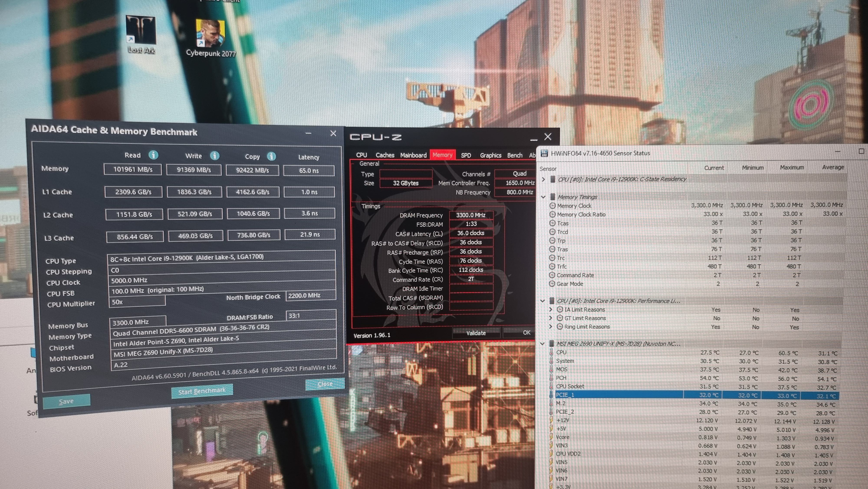
Task: Click the Validate button in CPU-Z
Action: [476, 333]
